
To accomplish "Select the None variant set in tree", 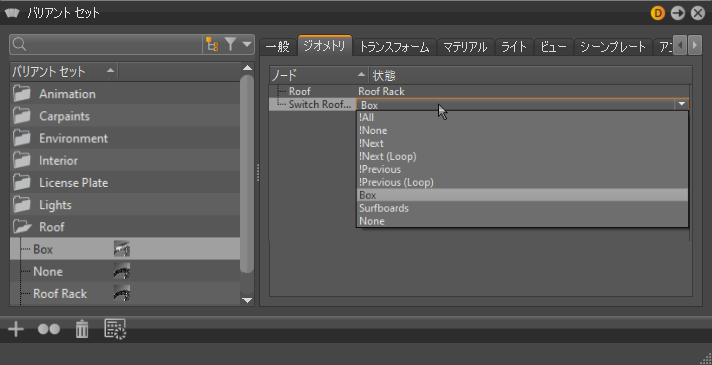I will [x=124, y=271].
